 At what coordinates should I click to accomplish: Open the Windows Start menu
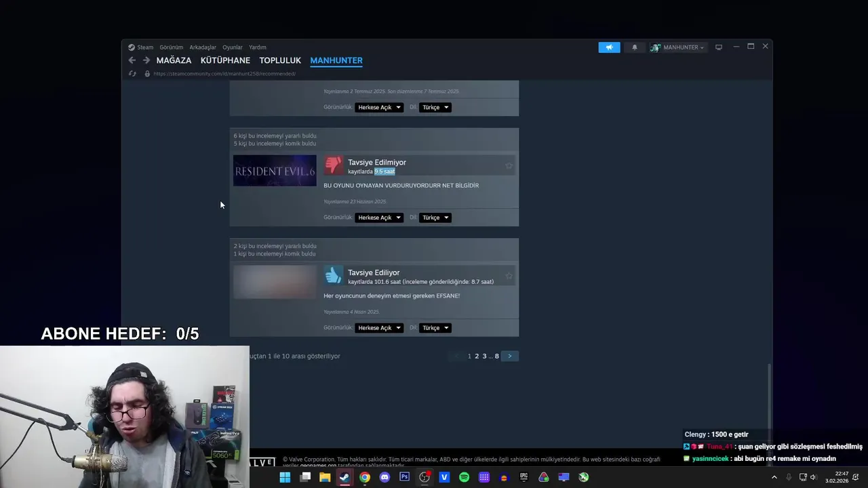pos(285,477)
